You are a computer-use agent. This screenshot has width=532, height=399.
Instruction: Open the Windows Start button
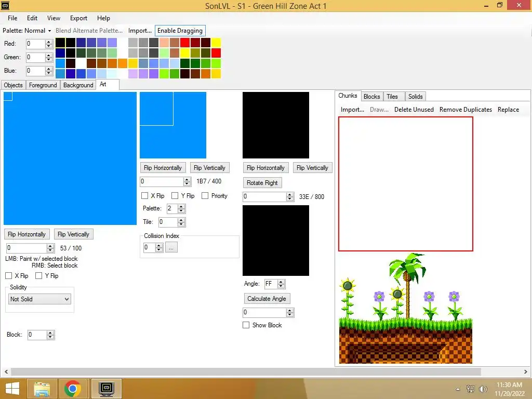click(x=12, y=389)
